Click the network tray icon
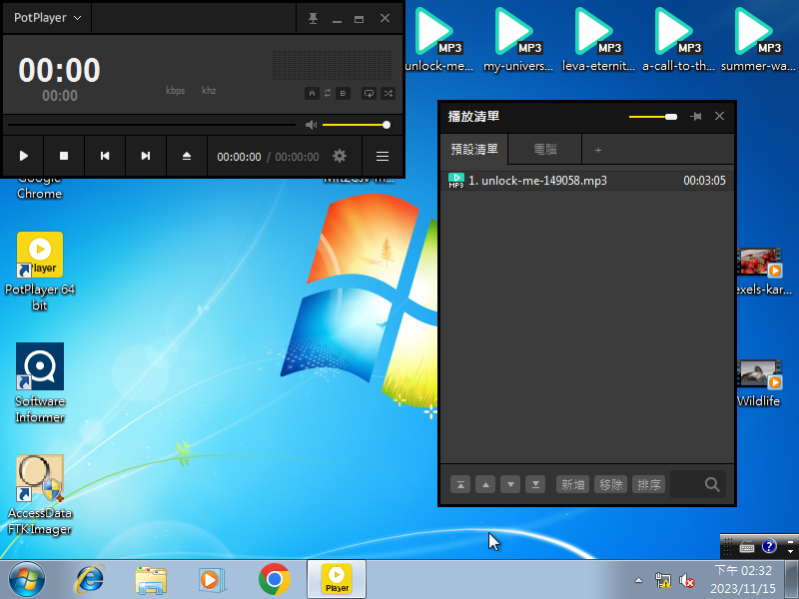 pyautogui.click(x=663, y=580)
